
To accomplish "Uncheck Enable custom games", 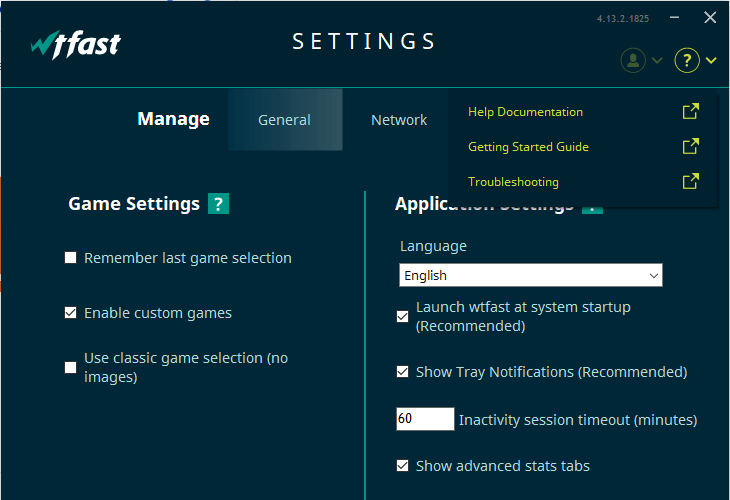I will (71, 313).
